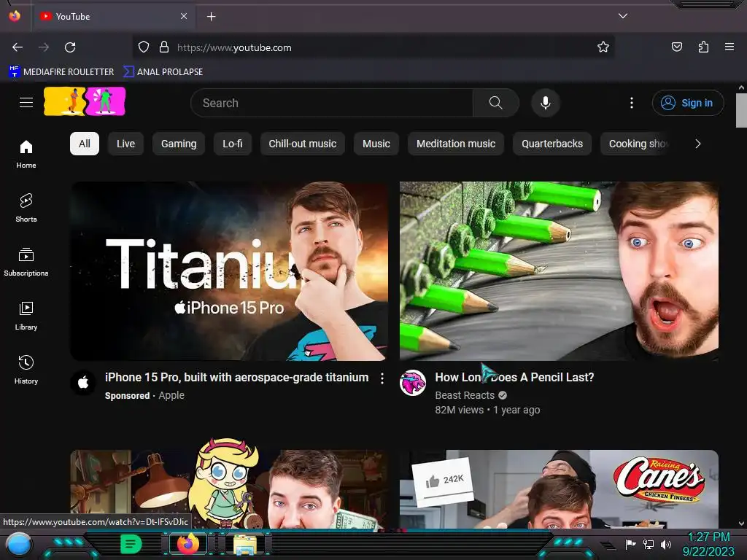Open the green notes app on taskbar

point(131,544)
